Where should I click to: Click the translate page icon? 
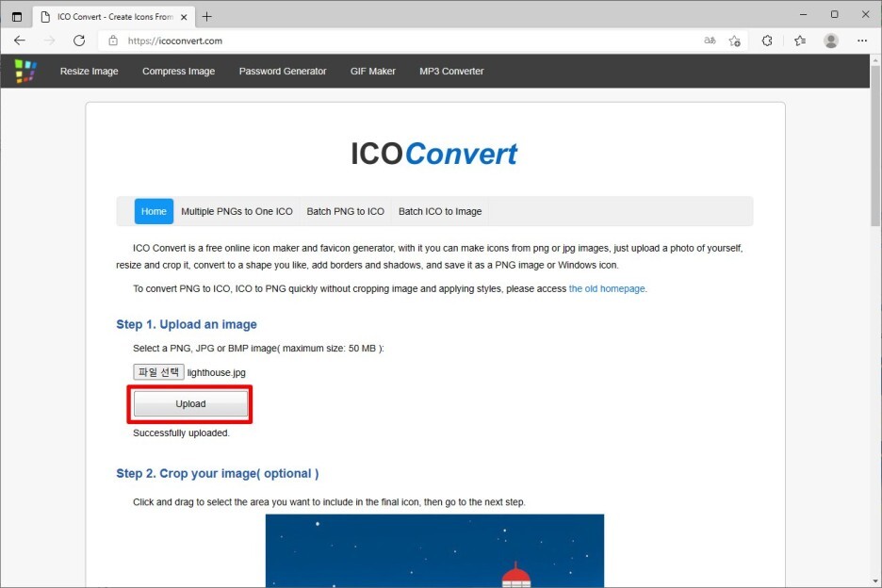click(x=710, y=41)
